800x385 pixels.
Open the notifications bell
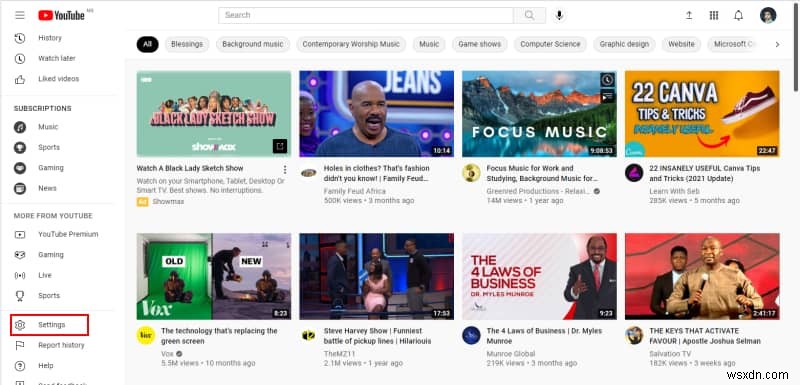738,15
